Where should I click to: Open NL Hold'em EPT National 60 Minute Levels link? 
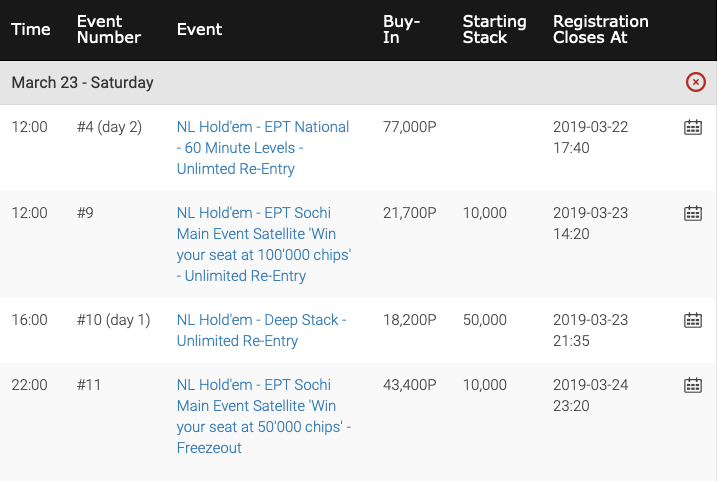(263, 148)
